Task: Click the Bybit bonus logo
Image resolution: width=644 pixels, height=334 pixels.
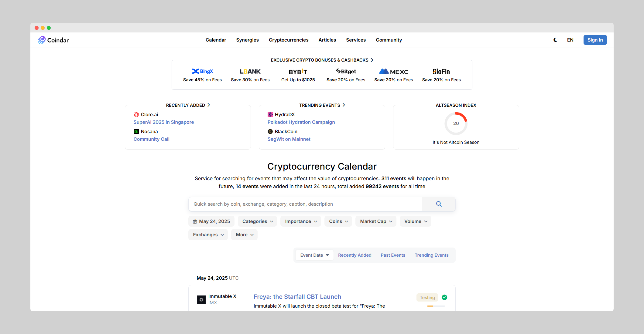Action: pos(298,72)
